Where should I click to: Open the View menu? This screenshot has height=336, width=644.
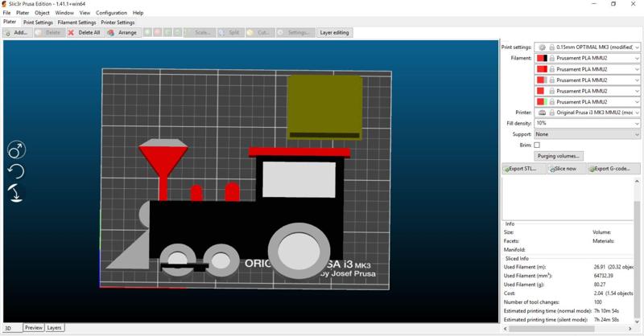pos(85,13)
